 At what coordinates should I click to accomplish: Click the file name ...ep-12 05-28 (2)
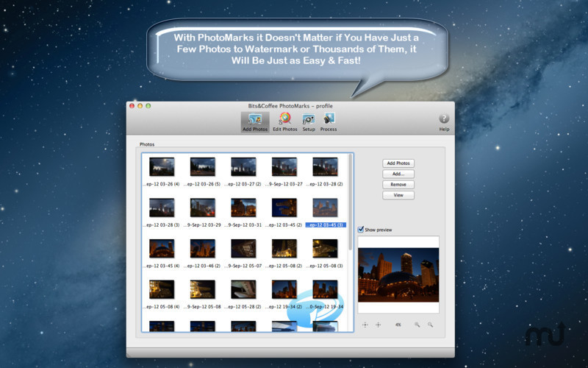coord(243,307)
